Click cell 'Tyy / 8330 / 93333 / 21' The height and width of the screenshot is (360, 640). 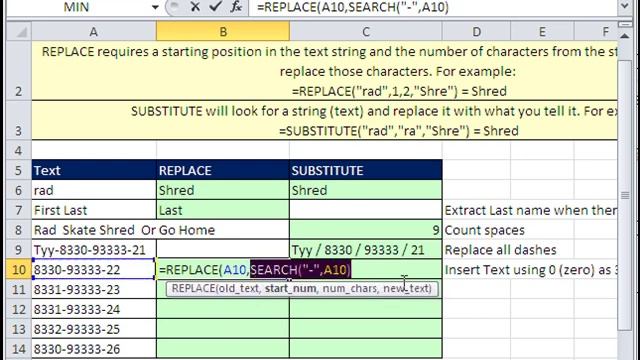click(366, 250)
